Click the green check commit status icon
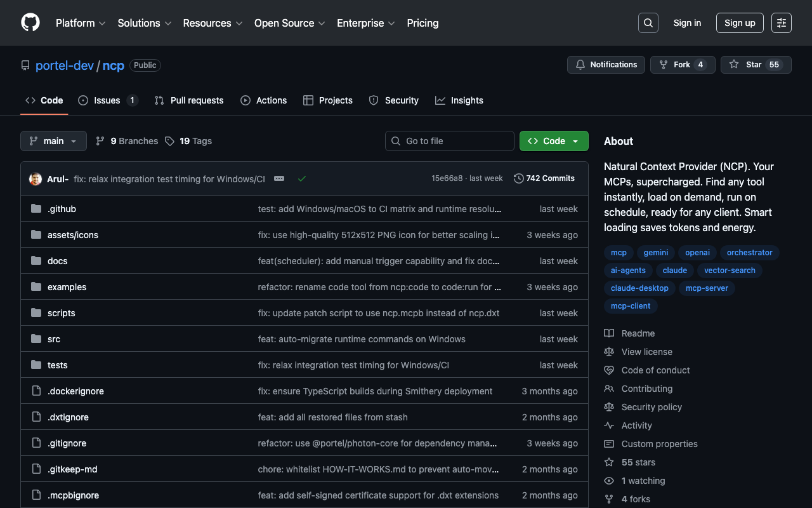 302,178
